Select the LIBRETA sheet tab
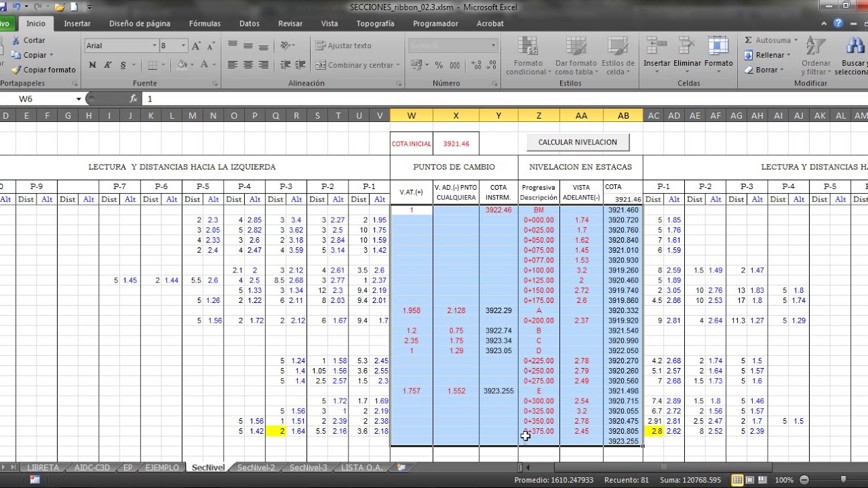The image size is (868, 488). [x=43, y=468]
